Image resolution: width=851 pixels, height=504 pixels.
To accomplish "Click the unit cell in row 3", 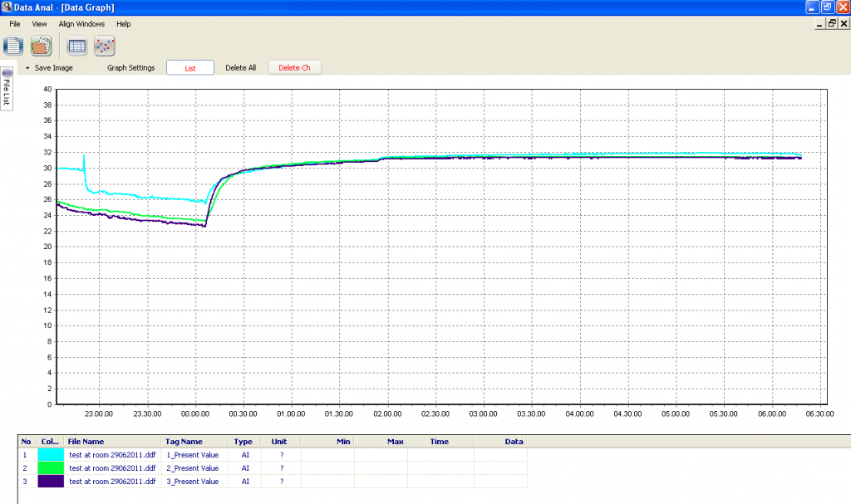I will pos(282,482).
